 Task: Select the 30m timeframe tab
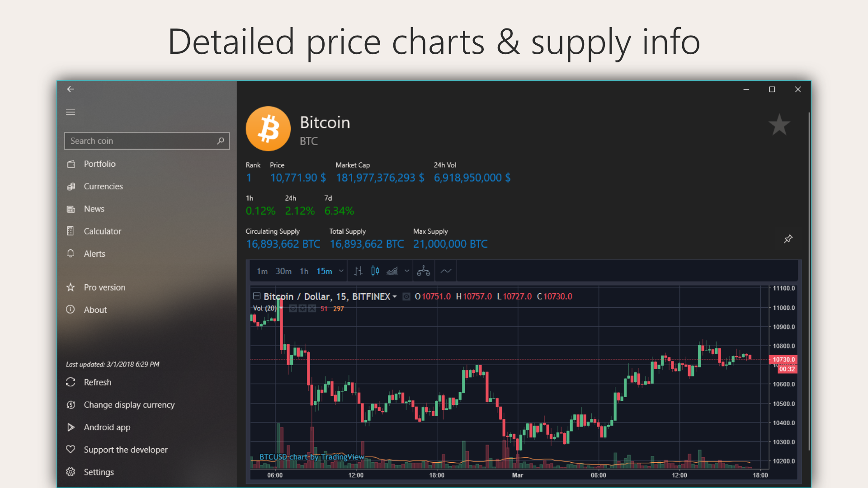click(x=283, y=271)
